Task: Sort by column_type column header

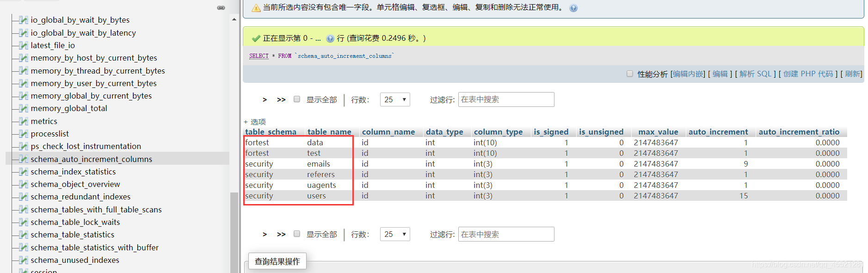Action: click(x=498, y=132)
